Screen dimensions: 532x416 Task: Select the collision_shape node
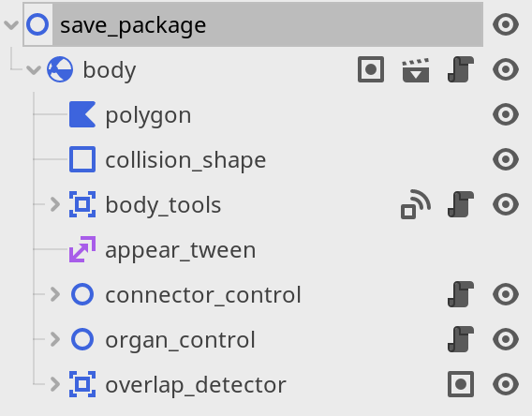[x=185, y=160]
